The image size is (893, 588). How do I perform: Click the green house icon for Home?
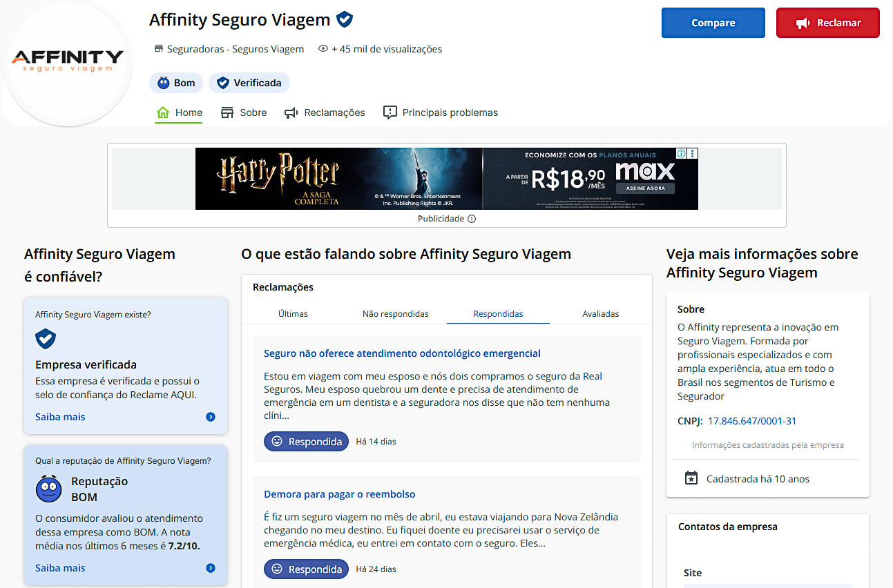(163, 112)
